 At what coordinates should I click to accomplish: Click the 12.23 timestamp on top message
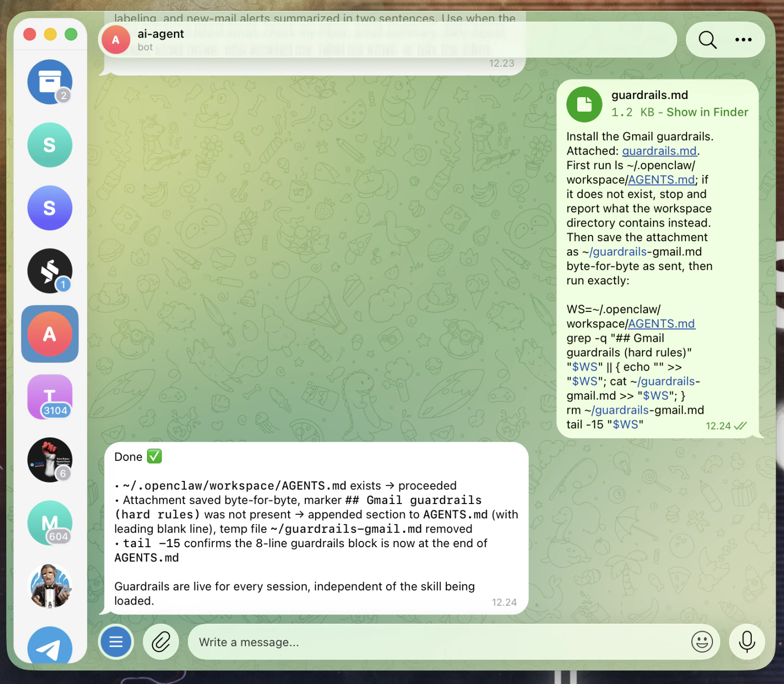click(502, 63)
